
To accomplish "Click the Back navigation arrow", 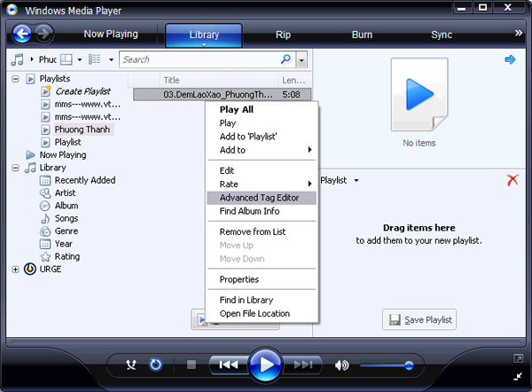I will (x=22, y=34).
